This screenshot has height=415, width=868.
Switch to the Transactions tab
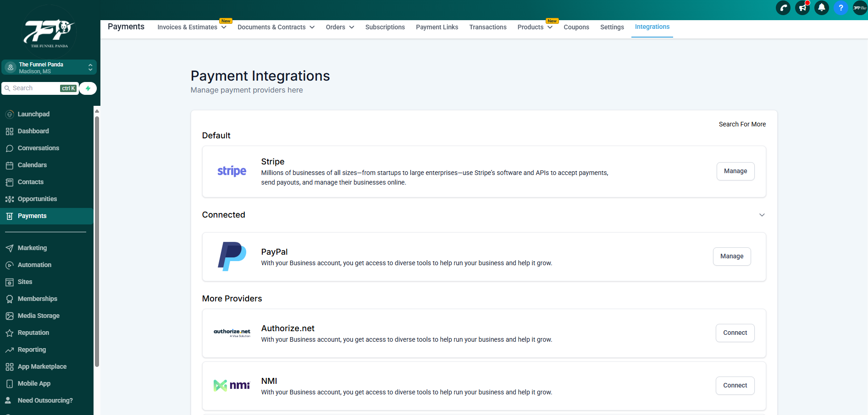tap(487, 27)
